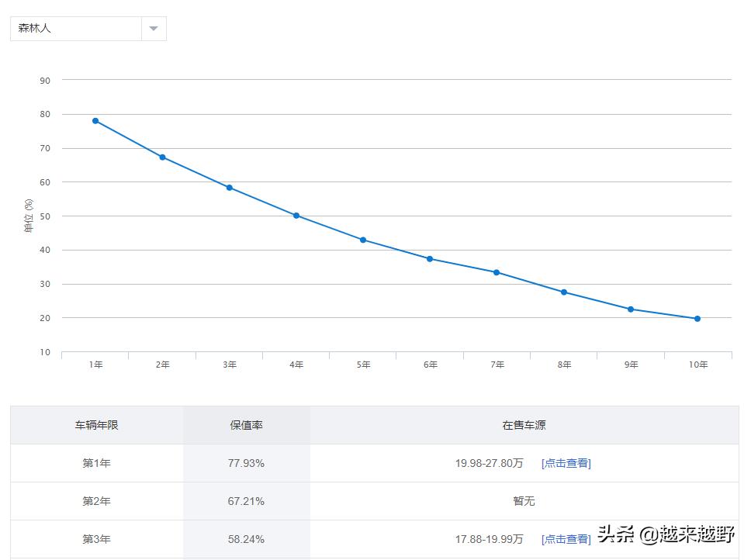Click the 10年 x-axis label
This screenshot has height=560, width=751.
698,365
